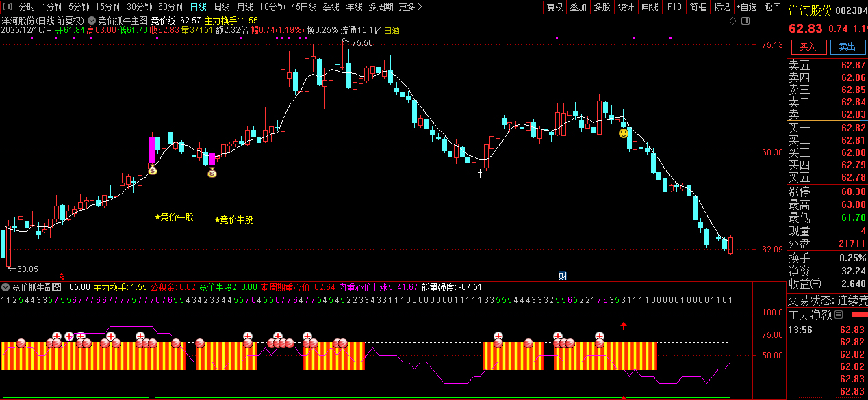Select the 15分钟 period tab
Screen dimensions: 868x400
coord(108,7)
